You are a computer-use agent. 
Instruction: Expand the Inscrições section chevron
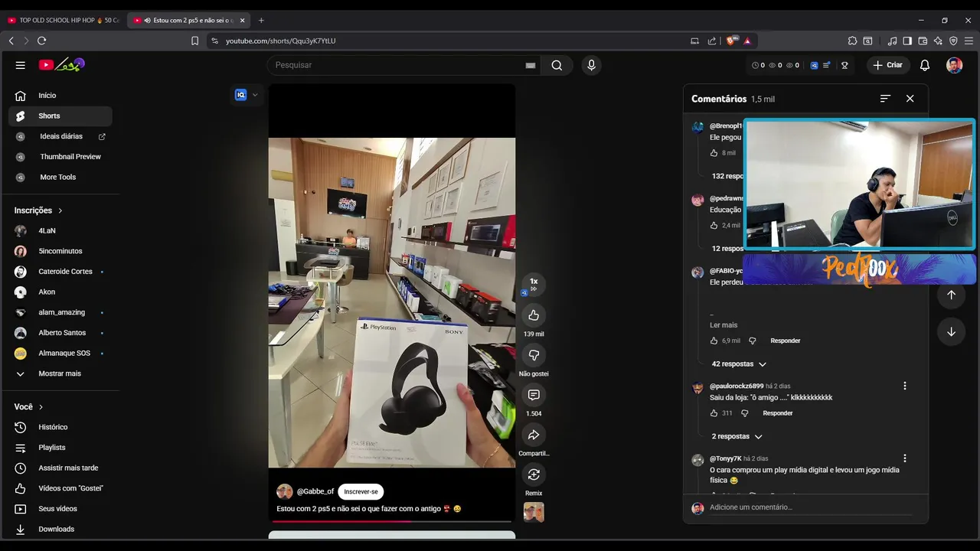pos(60,210)
